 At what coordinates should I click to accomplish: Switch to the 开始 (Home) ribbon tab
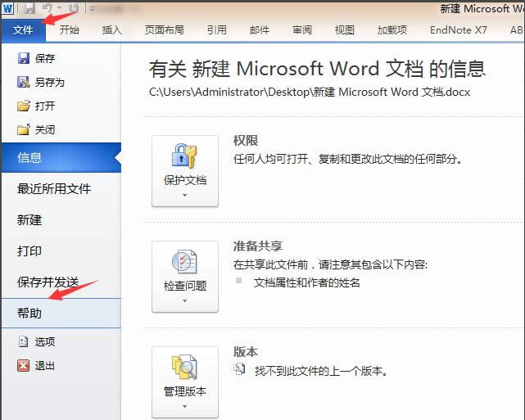pyautogui.click(x=70, y=30)
